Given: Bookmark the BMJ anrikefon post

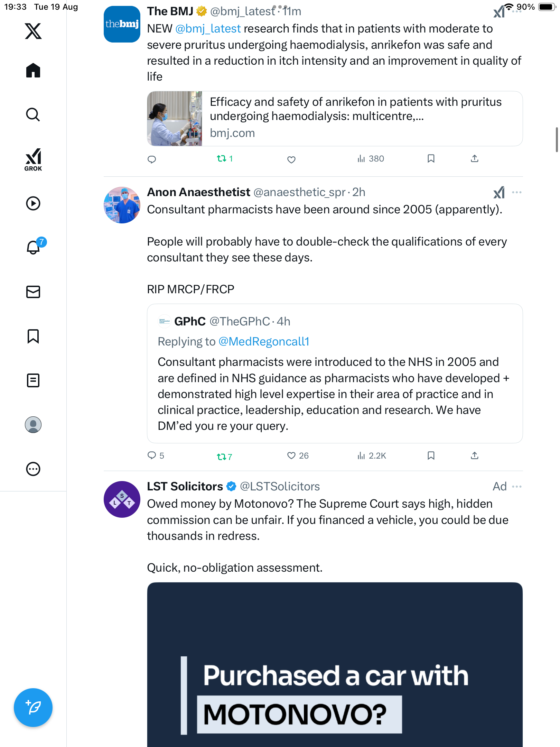Looking at the screenshot, I should (x=431, y=159).
